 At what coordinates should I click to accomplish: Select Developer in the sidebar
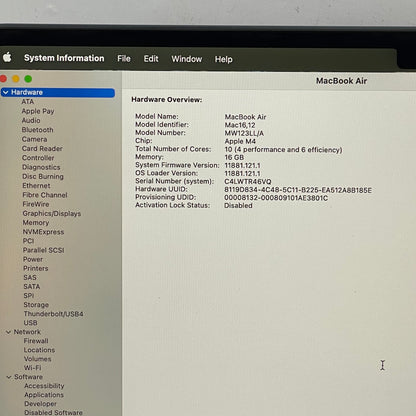coord(40,404)
